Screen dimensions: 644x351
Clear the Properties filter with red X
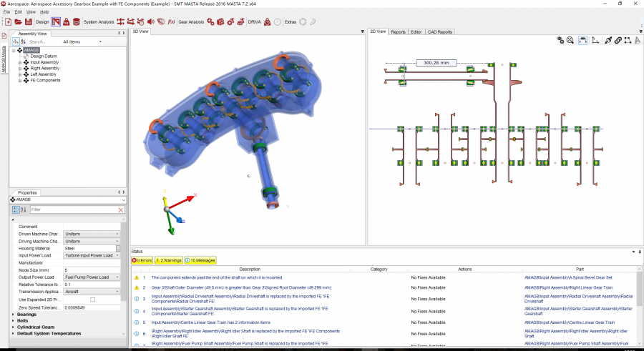pyautogui.click(x=121, y=209)
